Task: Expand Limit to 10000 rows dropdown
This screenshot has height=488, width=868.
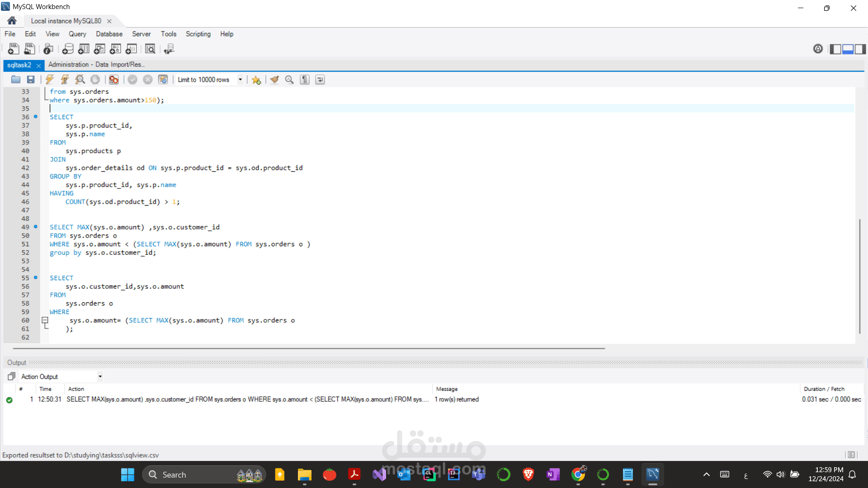Action: [x=240, y=80]
